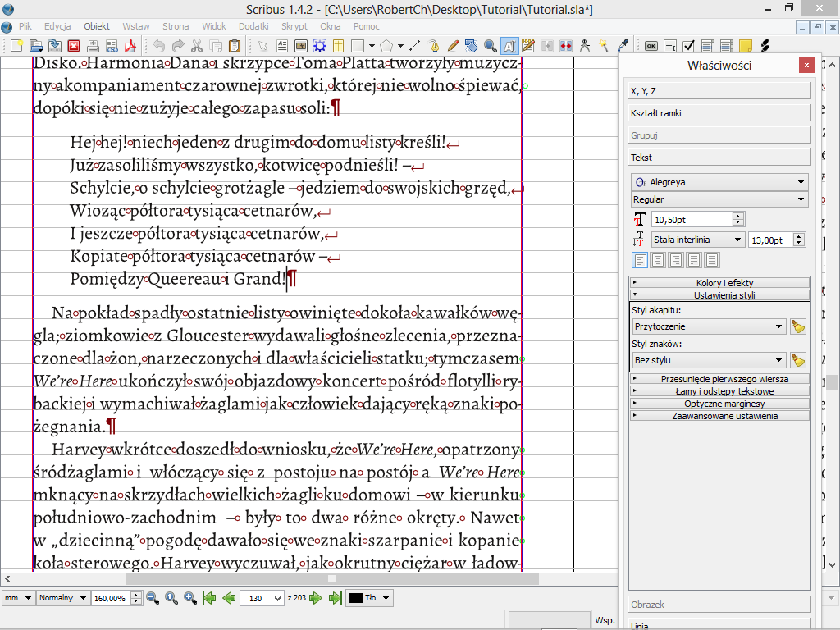This screenshot has height=630, width=840.
Task: Activate the Eyedropper tool
Action: coord(623,46)
